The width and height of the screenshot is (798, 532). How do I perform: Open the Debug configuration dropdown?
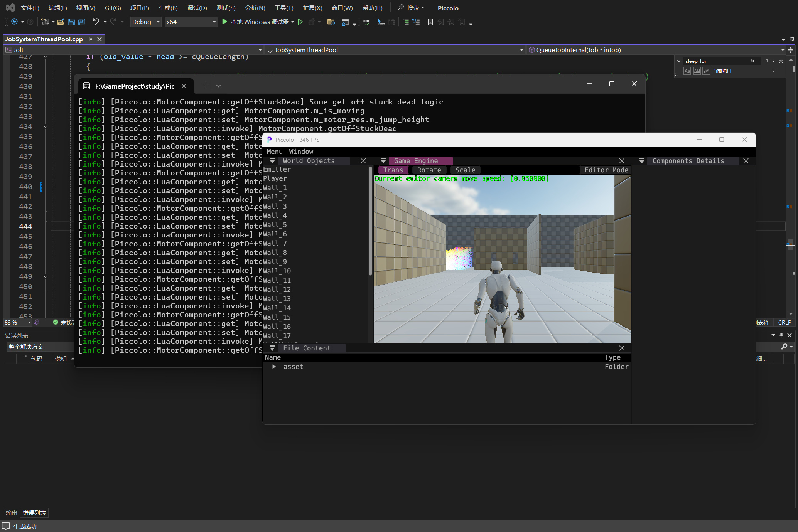click(145, 22)
